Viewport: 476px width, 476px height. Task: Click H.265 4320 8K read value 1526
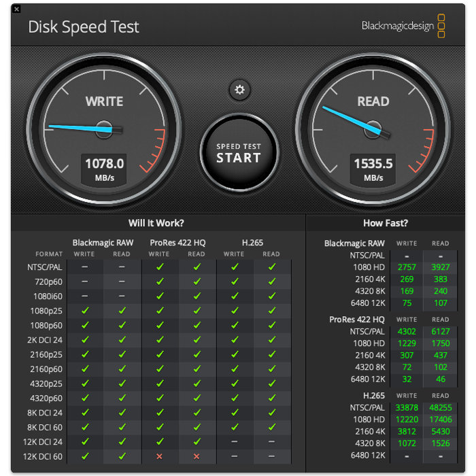[441, 443]
